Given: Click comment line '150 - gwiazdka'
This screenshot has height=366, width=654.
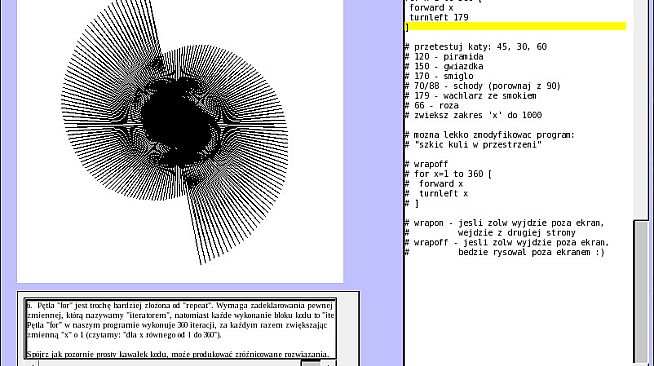Looking at the screenshot, I should (444, 66).
